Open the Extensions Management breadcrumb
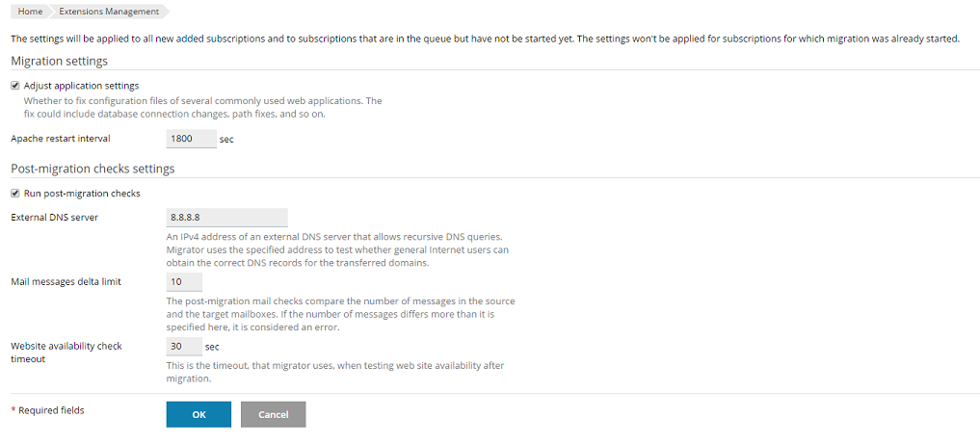Screen dimensions: 980x444 [108, 12]
